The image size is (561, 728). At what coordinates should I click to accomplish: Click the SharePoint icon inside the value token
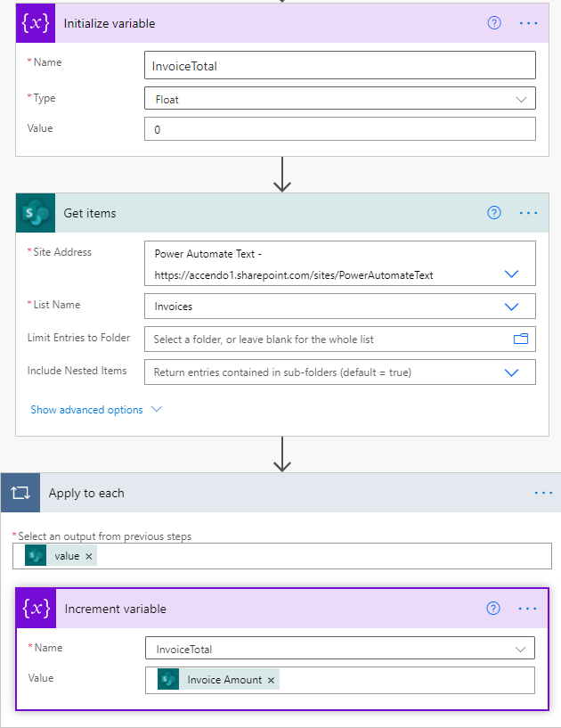[x=35, y=555]
